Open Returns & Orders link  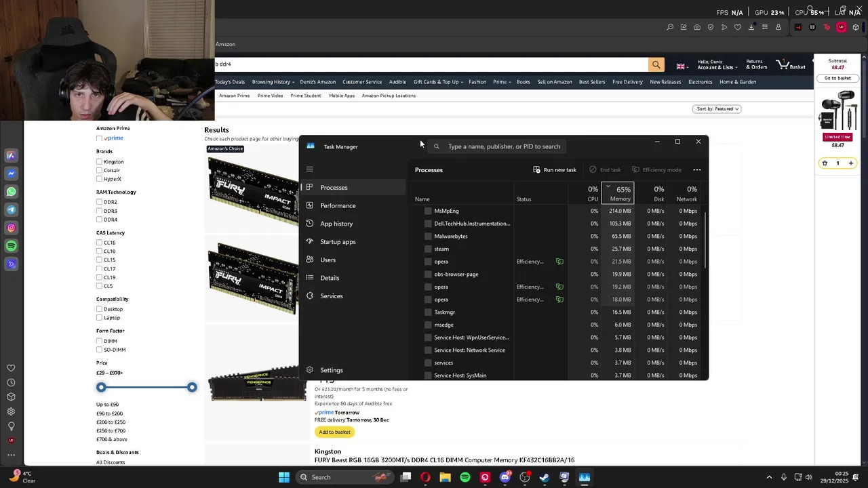(x=756, y=64)
